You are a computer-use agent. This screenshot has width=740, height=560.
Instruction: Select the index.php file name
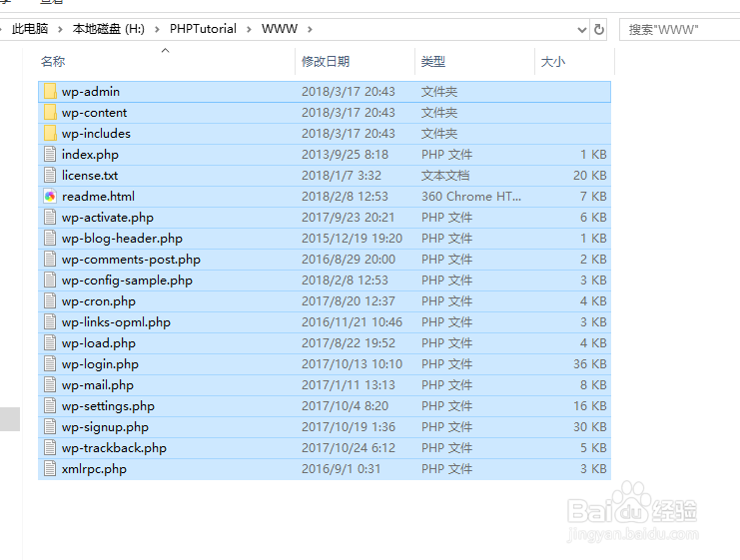point(90,155)
